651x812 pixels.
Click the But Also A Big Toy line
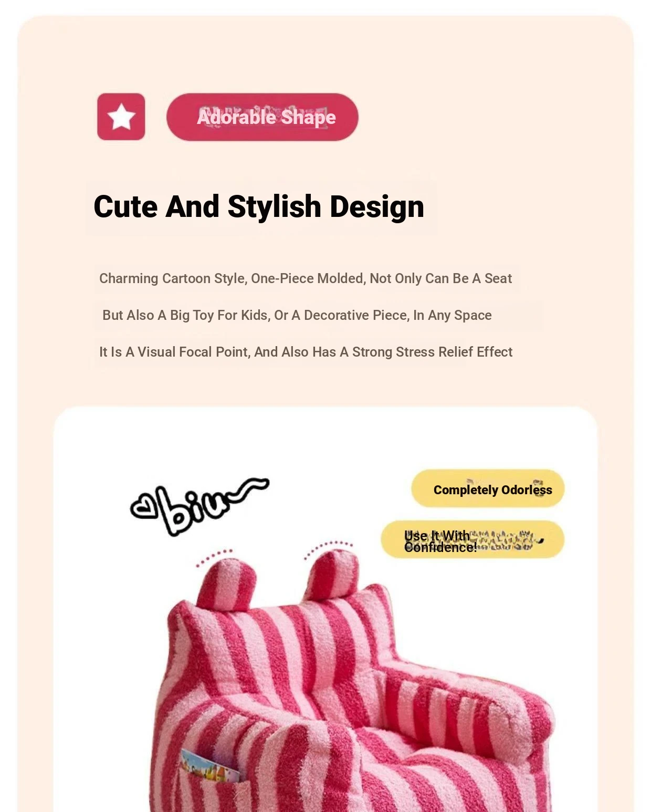(x=297, y=315)
